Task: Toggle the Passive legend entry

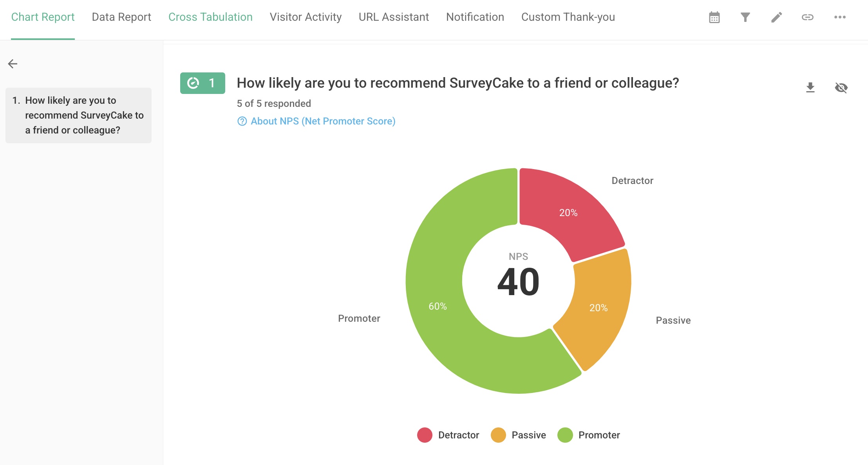Action: [x=519, y=435]
